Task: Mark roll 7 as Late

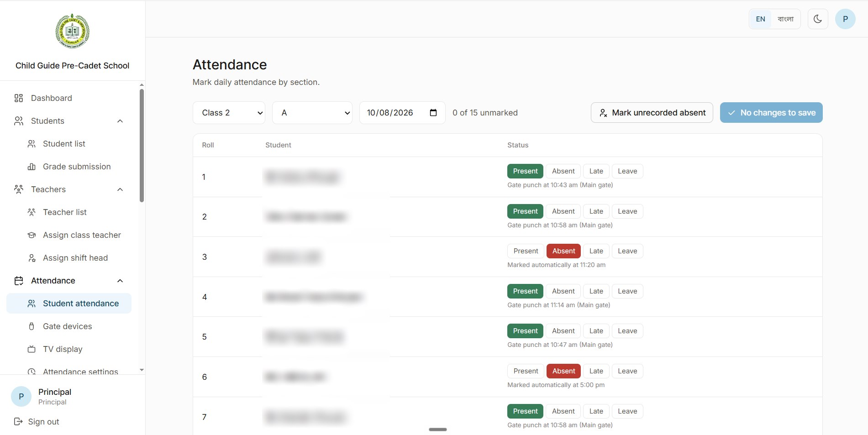Action: [596, 411]
